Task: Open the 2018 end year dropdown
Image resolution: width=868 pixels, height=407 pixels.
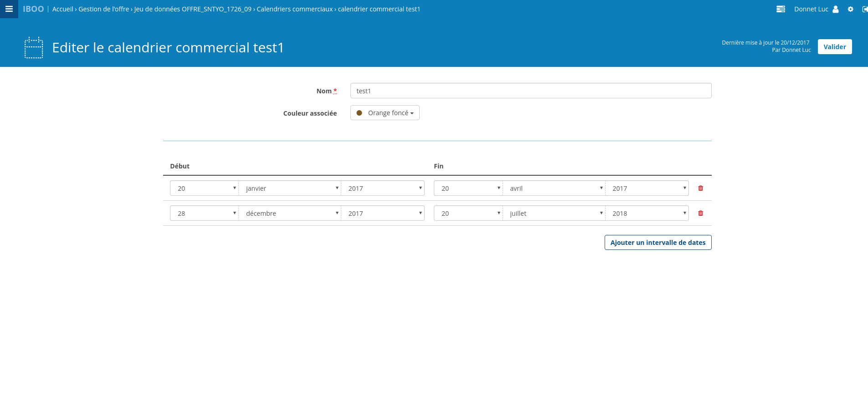Action: coord(647,214)
